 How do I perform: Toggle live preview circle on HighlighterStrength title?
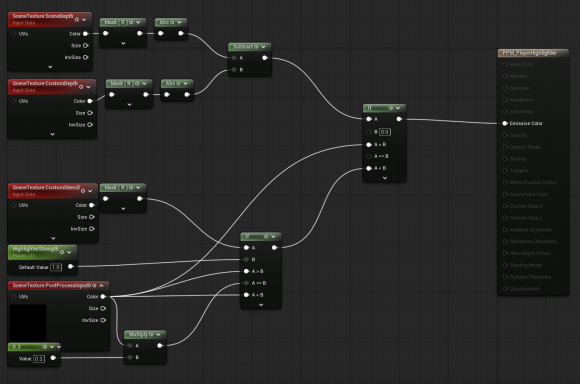(x=62, y=252)
